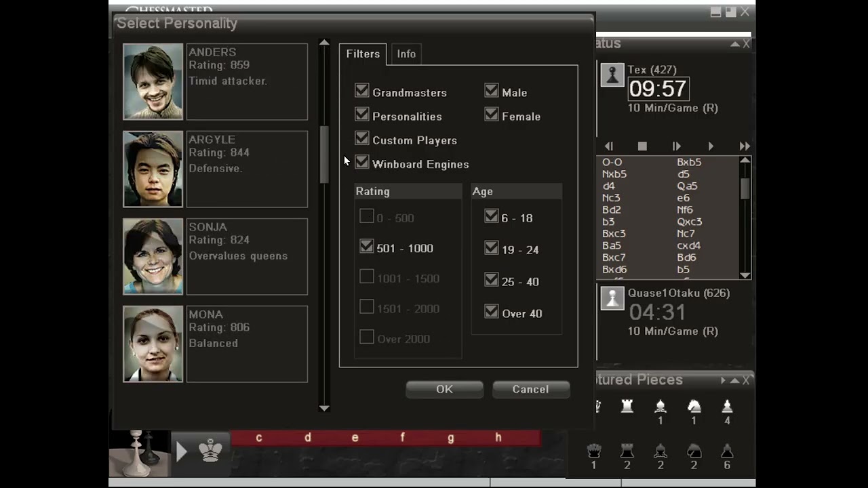
Task: Click the play triangle beside the king icon
Action: 181,451
